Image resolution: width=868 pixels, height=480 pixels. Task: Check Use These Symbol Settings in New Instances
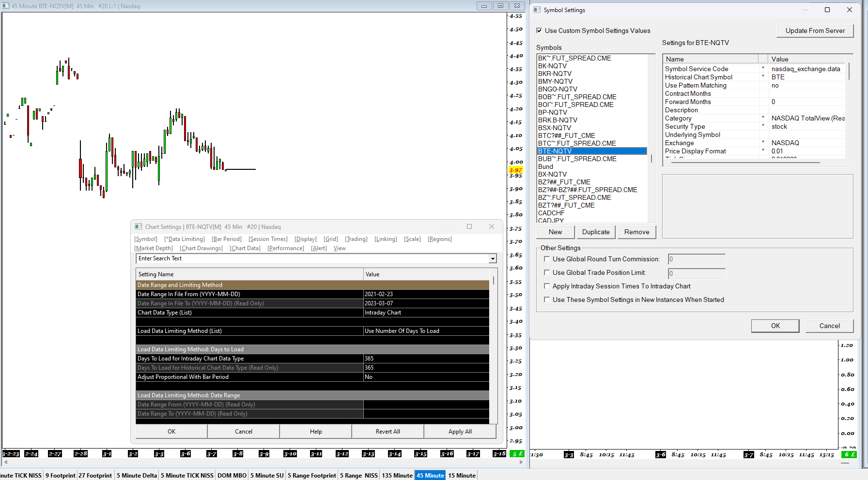[x=547, y=300]
